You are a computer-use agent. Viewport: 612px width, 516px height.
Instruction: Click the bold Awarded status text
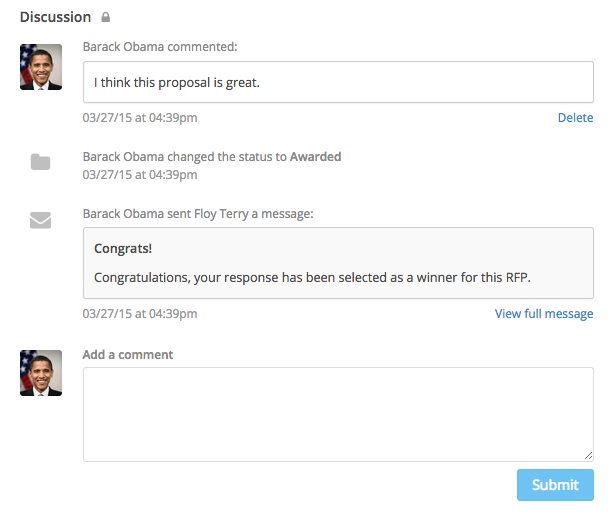tap(315, 157)
